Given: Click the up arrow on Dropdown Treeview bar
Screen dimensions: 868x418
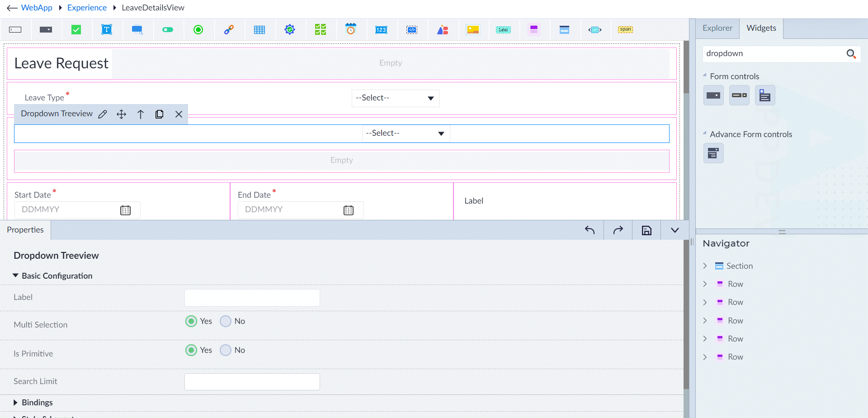Looking at the screenshot, I should click(141, 114).
